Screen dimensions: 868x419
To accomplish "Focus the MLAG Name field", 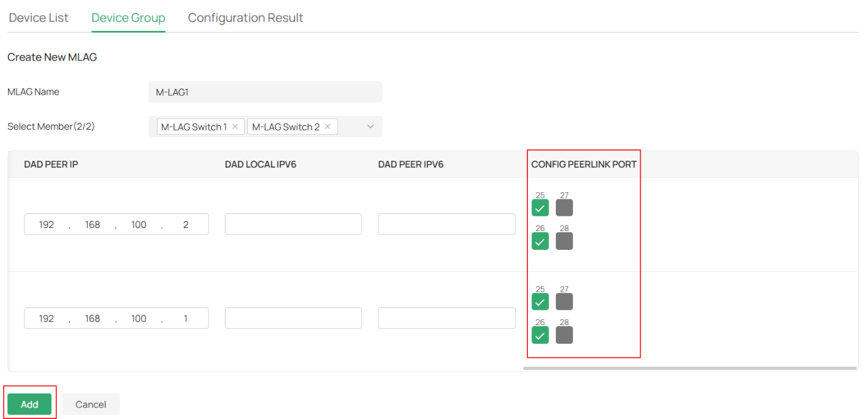I will tap(265, 92).
